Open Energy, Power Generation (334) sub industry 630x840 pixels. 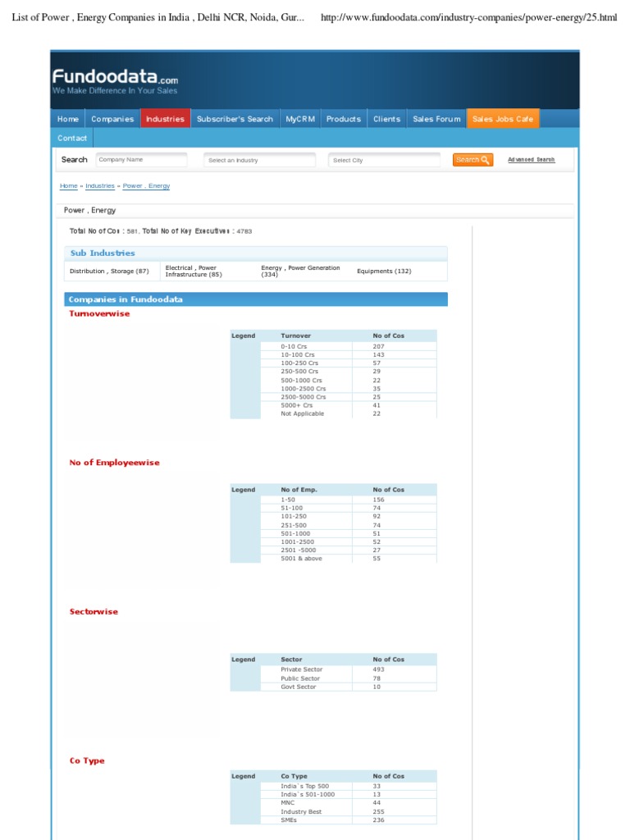pyautogui.click(x=300, y=271)
